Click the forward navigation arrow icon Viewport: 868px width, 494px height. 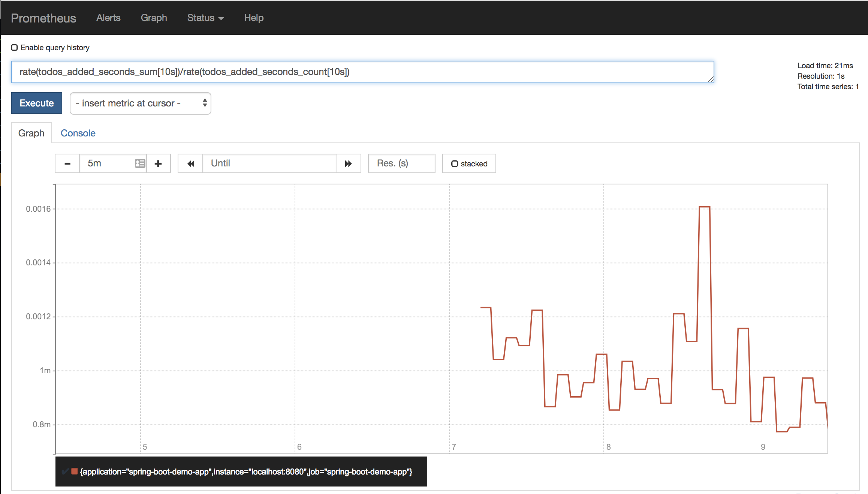[347, 163]
